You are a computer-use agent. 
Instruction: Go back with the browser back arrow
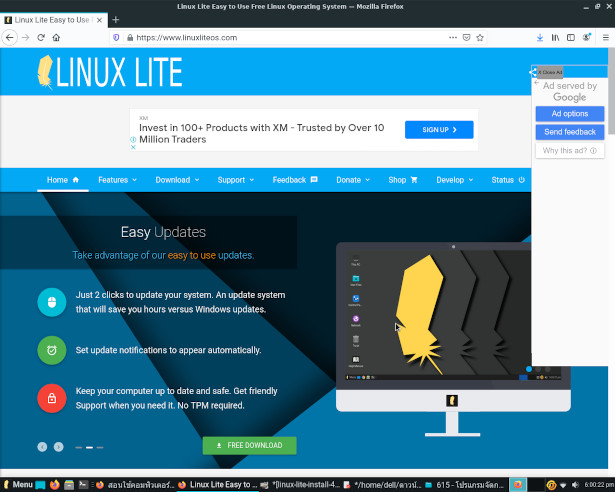point(10,38)
